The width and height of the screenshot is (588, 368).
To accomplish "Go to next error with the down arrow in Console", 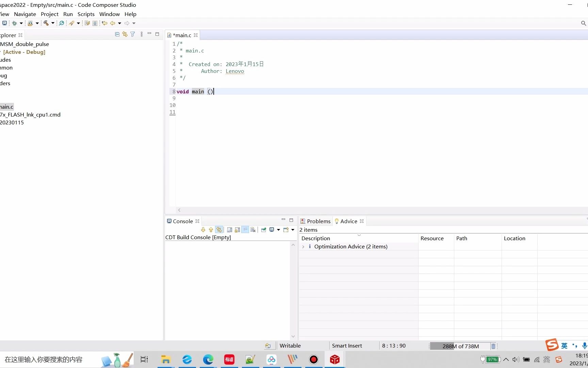I will 203,230.
